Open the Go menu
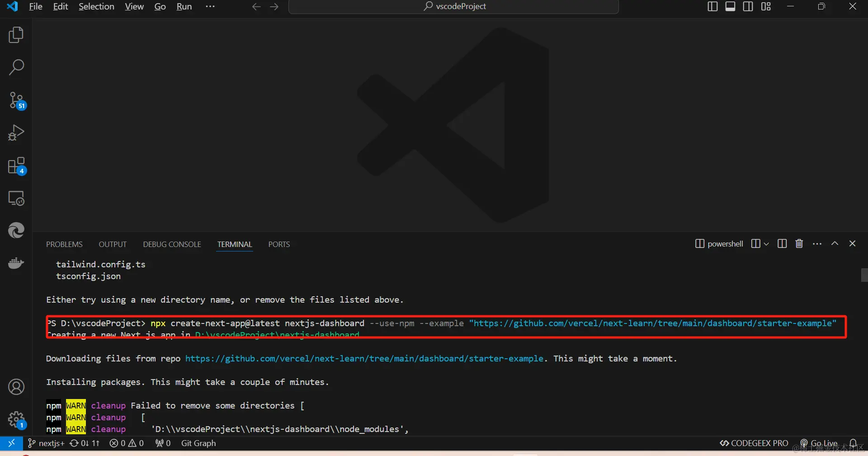This screenshot has width=868, height=456. [x=160, y=6]
